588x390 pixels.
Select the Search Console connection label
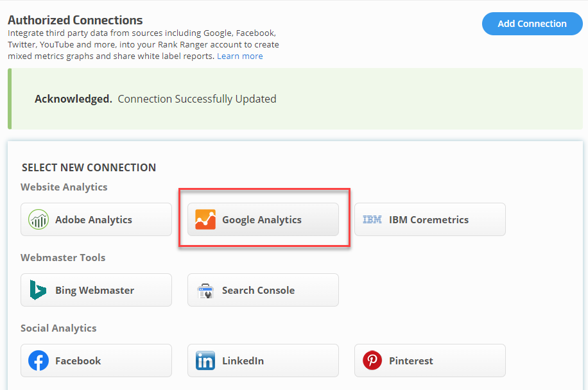[x=258, y=290]
